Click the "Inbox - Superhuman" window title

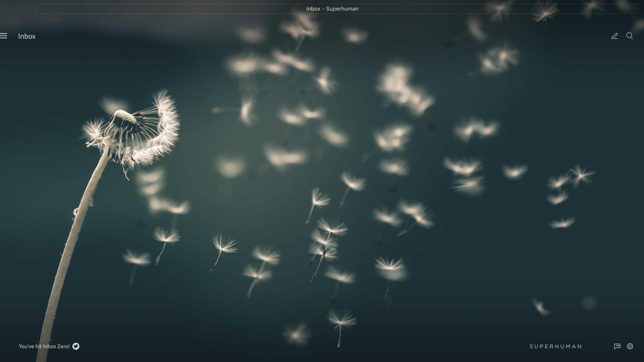tap(332, 9)
